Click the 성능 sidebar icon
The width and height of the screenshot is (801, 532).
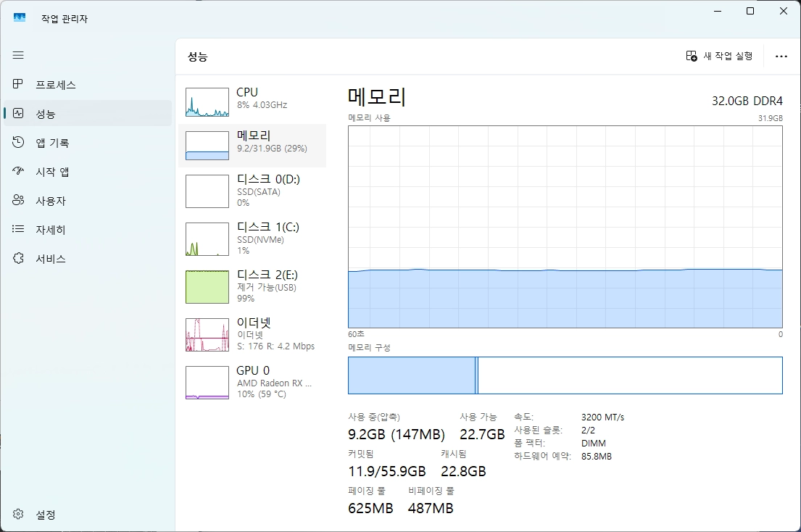[18, 113]
